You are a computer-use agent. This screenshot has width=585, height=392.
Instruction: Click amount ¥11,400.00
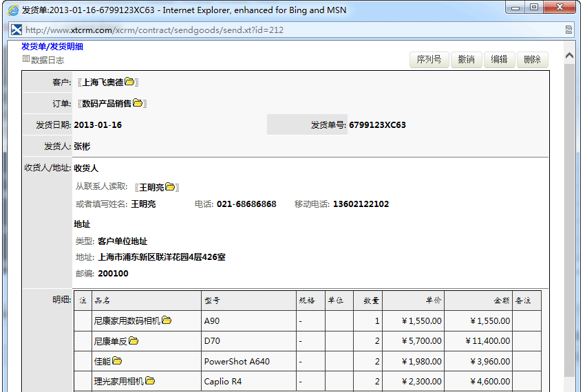[488, 341]
